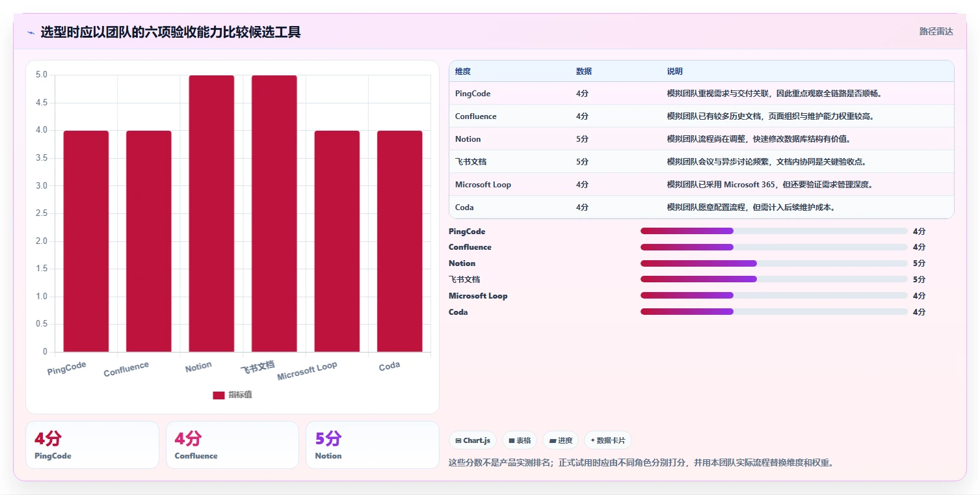
Task: Click the 飞书文档 x-axis label
Action: pyautogui.click(x=258, y=368)
